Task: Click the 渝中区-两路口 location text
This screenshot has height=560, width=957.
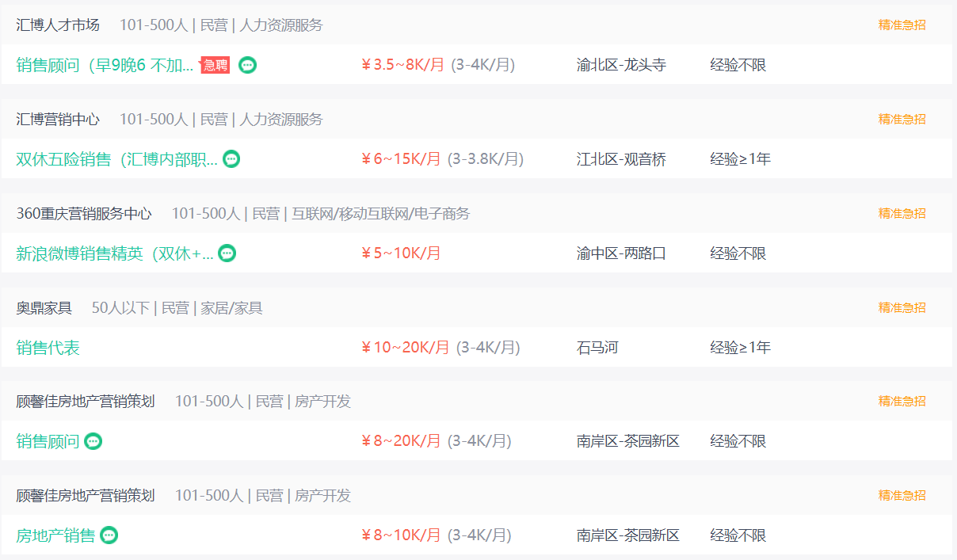Action: pos(621,253)
